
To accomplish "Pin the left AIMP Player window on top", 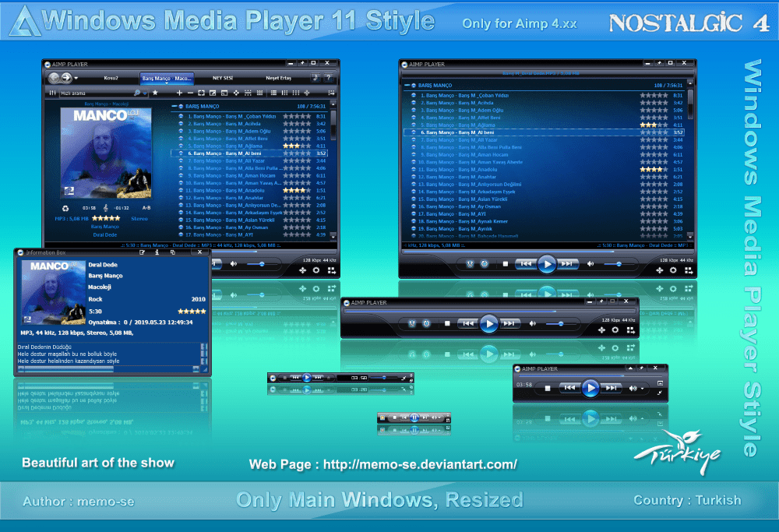I will click(302, 63).
